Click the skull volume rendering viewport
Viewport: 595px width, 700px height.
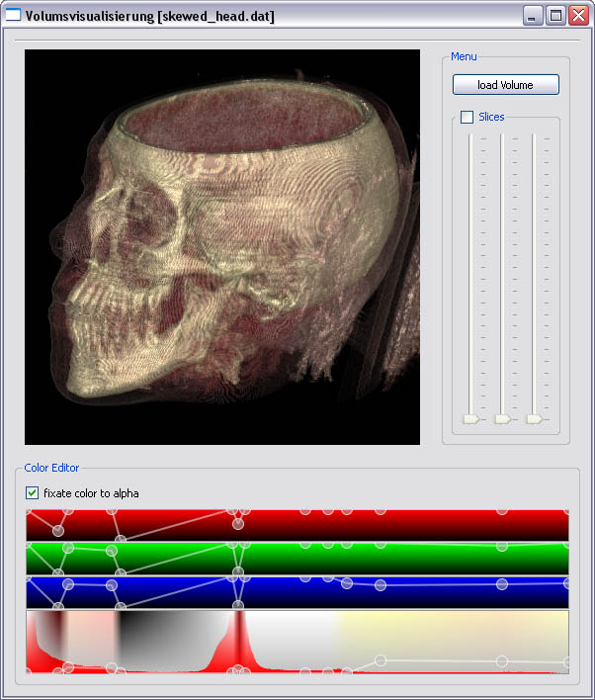coord(222,247)
